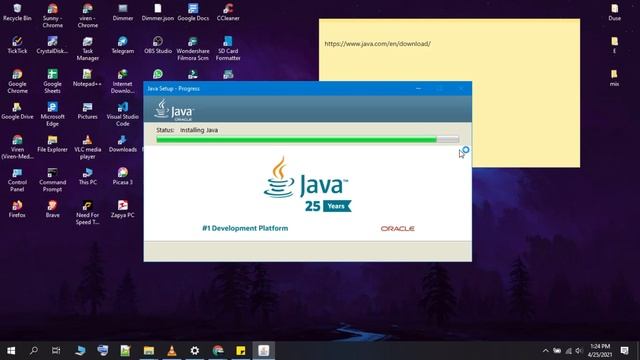Launch the Notepad++ desktop icon

(x=87, y=78)
